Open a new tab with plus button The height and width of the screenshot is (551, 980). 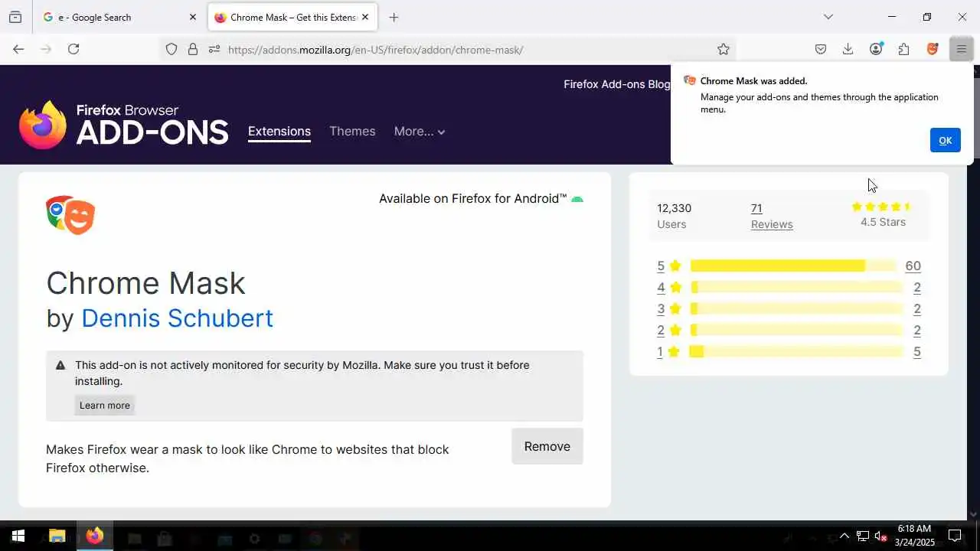coord(394,17)
